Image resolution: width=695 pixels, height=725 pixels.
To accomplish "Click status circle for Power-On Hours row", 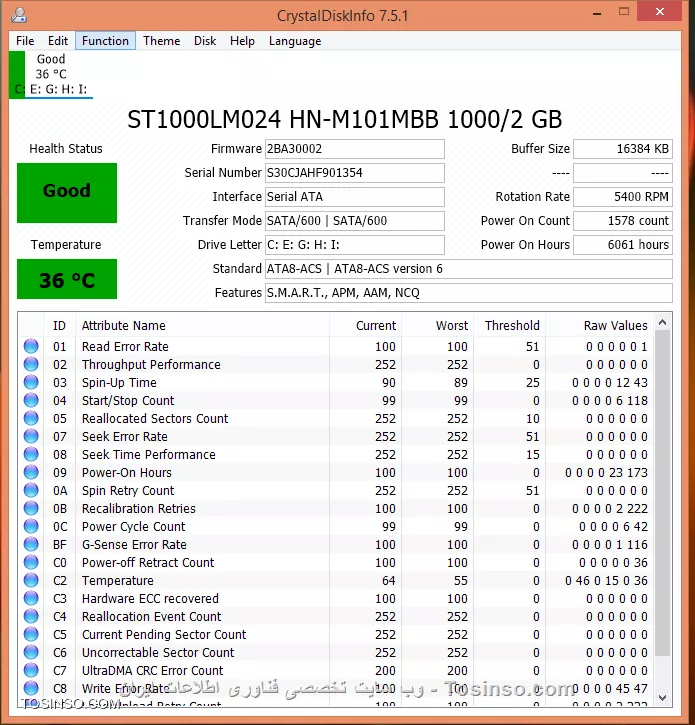I will coord(31,473).
